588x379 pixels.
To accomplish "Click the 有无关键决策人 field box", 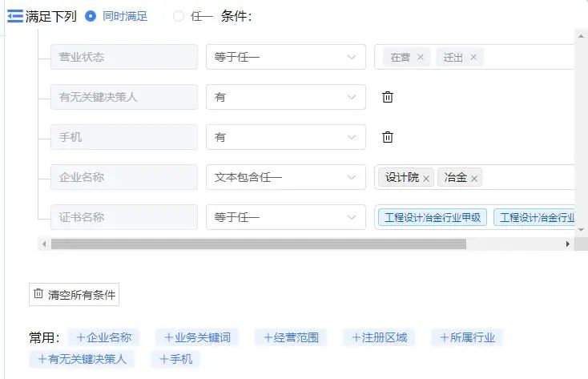I will coord(124,97).
